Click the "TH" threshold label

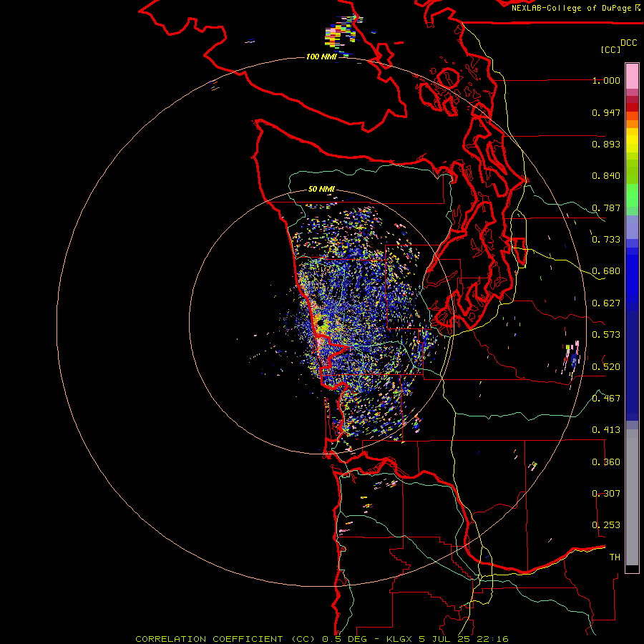tap(615, 557)
